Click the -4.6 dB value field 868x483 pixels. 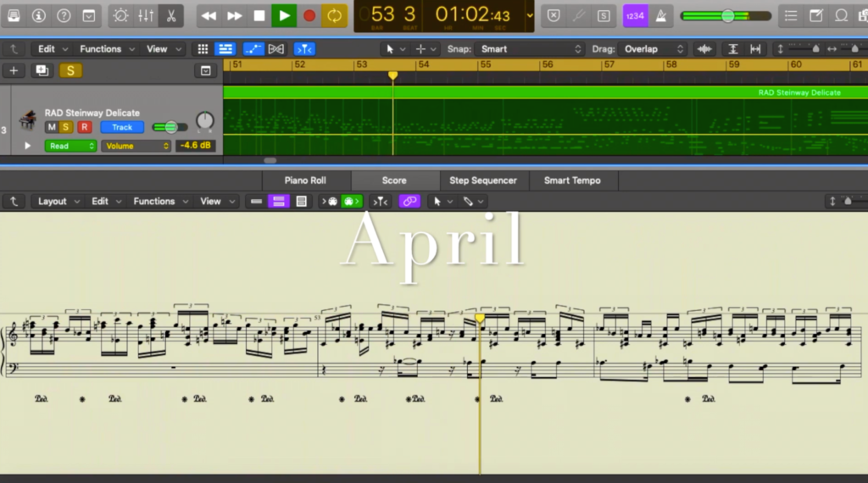[x=196, y=146]
